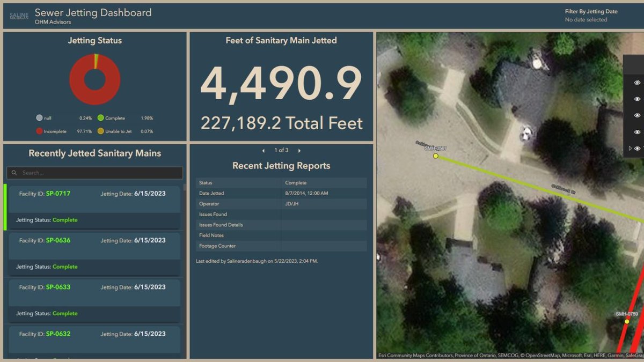Click the Issues Found row
The height and width of the screenshot is (362, 644).
coord(281,215)
